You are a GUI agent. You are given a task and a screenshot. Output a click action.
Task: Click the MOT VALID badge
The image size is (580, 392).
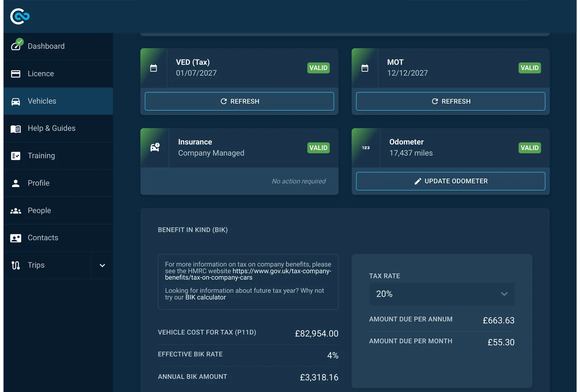coord(529,68)
